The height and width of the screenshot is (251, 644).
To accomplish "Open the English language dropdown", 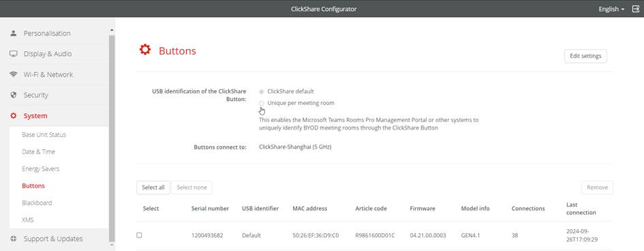I will pyautogui.click(x=611, y=9).
